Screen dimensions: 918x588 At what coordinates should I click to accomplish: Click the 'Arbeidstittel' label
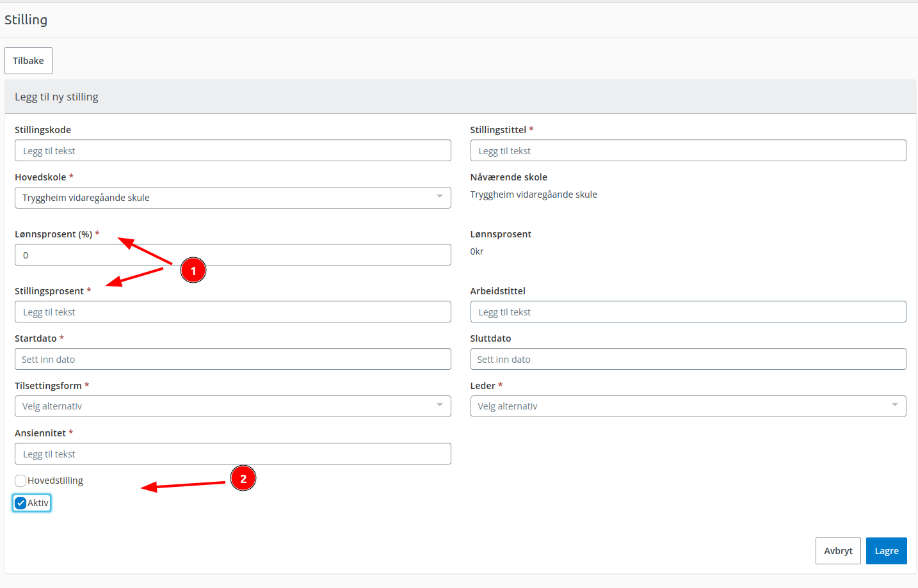pos(498,291)
